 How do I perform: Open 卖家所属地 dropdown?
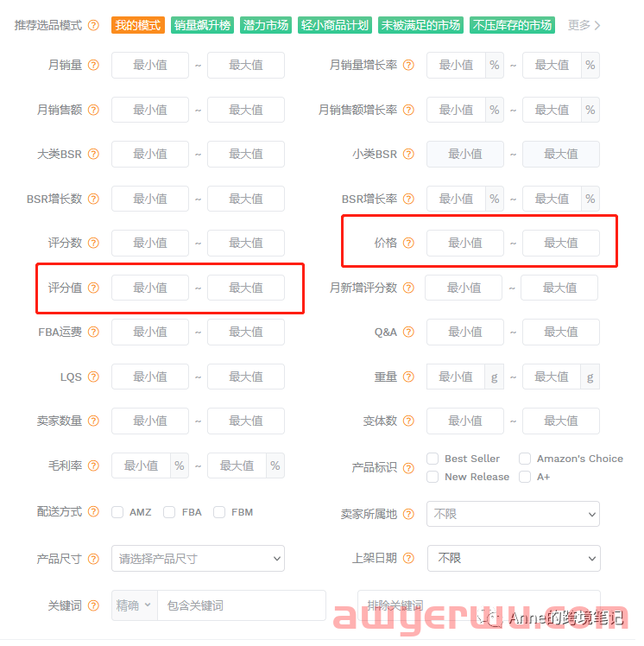click(513, 514)
